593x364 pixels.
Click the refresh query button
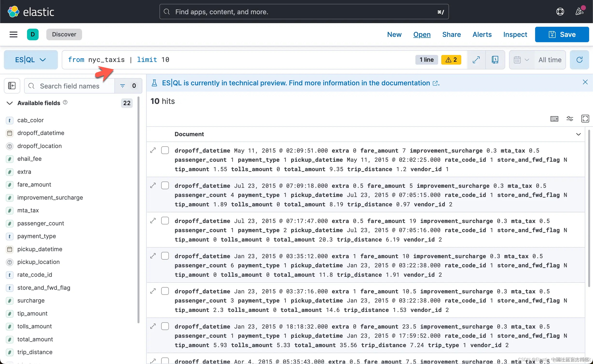(x=579, y=60)
